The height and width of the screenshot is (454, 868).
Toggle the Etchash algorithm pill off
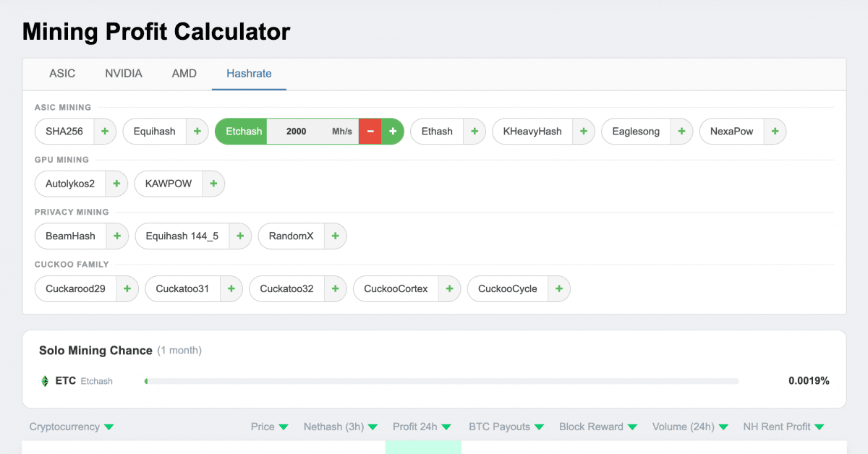[x=243, y=132]
